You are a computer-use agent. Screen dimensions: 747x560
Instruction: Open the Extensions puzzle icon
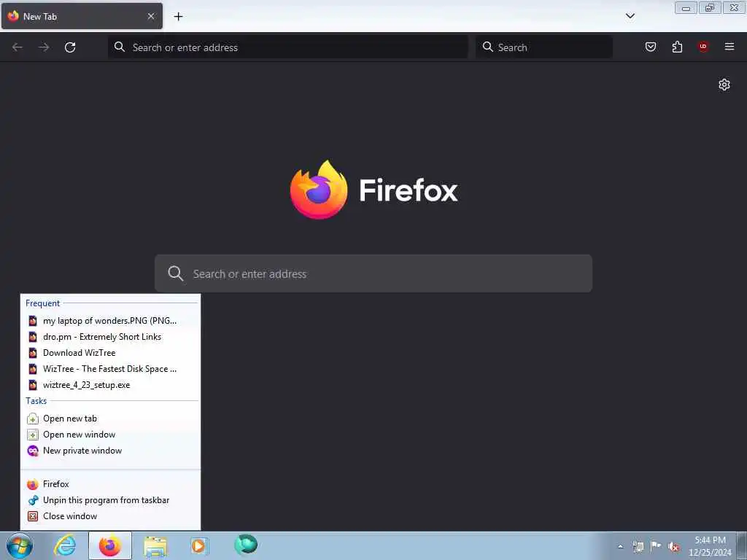[x=677, y=47]
